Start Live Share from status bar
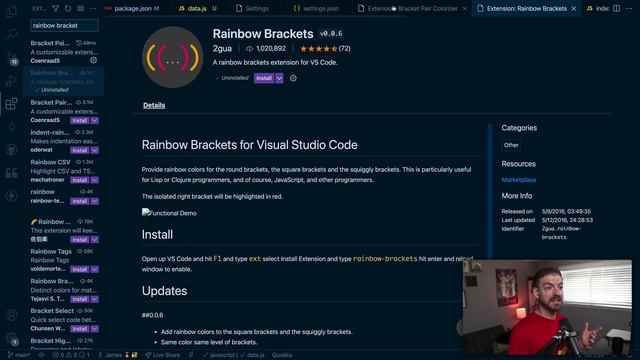640x360 pixels. (x=162, y=355)
